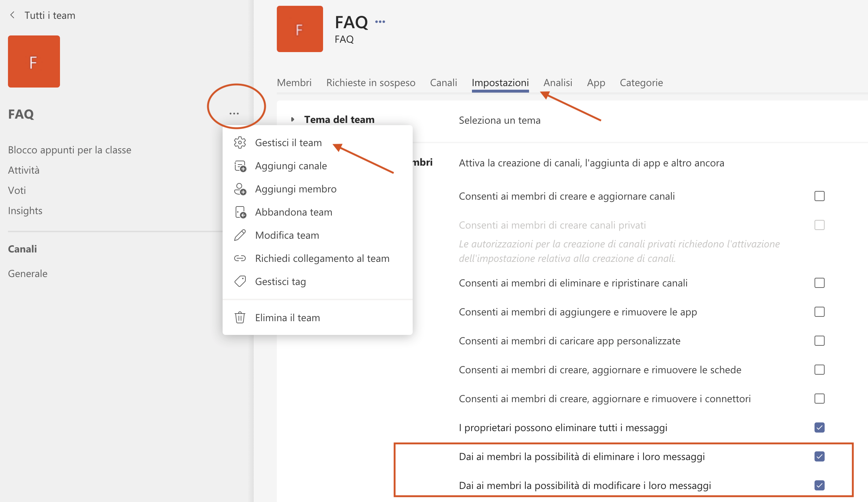Go back to Tutti i team

tap(43, 15)
